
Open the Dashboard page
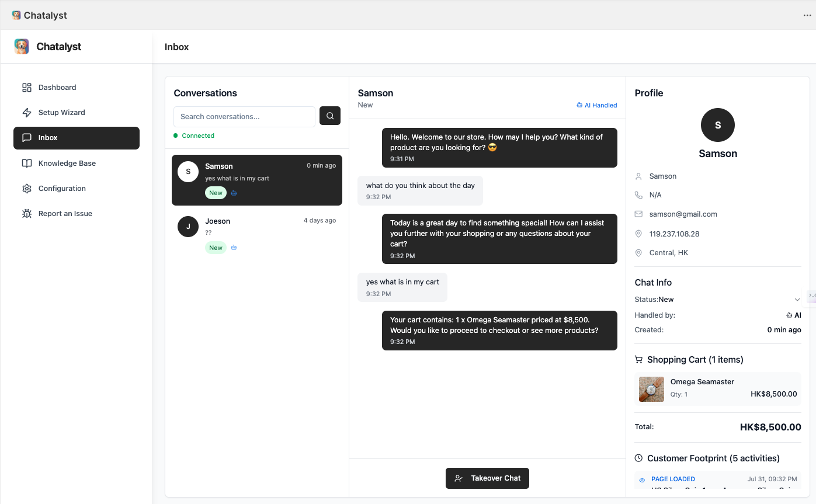click(x=57, y=88)
